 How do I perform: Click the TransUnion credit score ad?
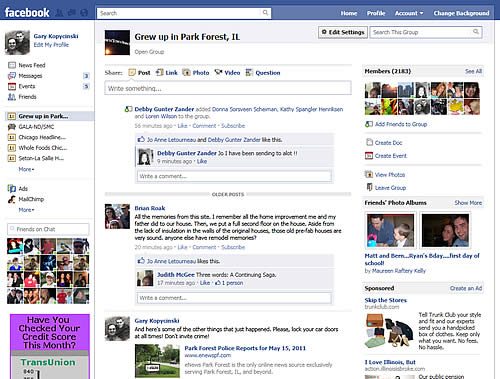tap(50, 346)
